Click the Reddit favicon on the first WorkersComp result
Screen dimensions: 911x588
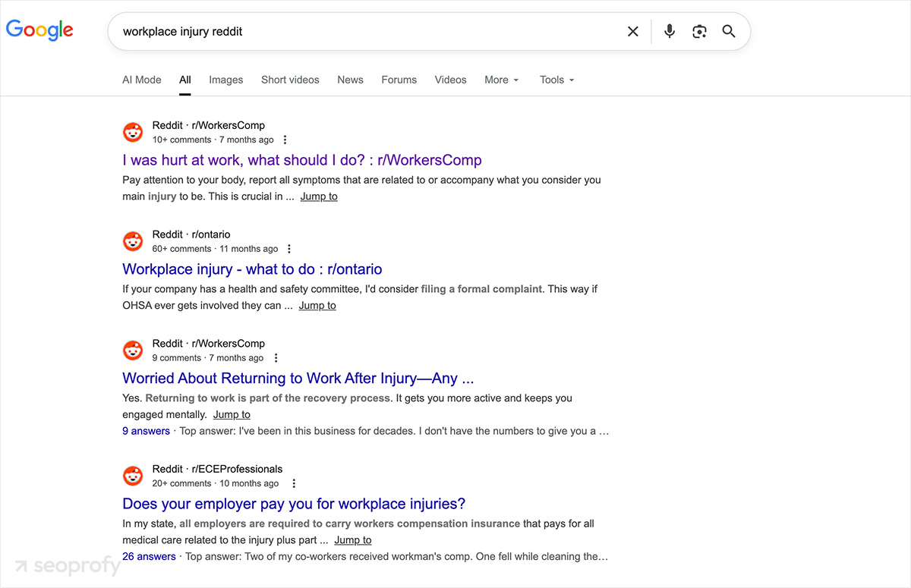[x=133, y=132]
